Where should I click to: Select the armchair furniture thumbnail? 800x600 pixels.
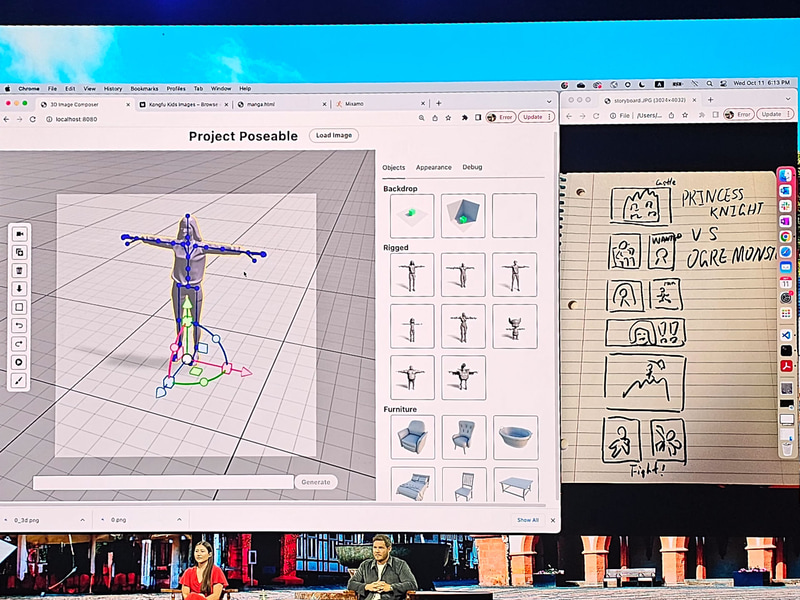(x=412, y=437)
